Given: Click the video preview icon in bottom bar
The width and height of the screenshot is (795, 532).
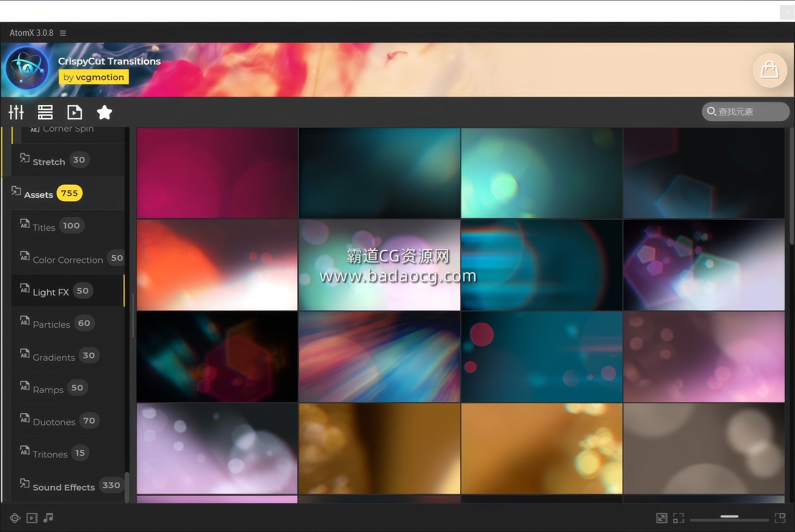Looking at the screenshot, I should pyautogui.click(x=32, y=518).
